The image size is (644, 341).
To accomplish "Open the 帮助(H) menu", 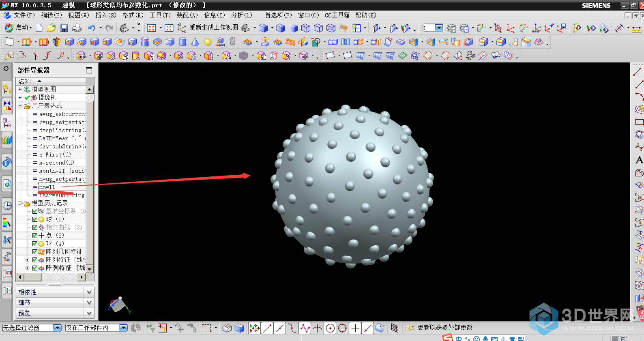I will point(366,15).
